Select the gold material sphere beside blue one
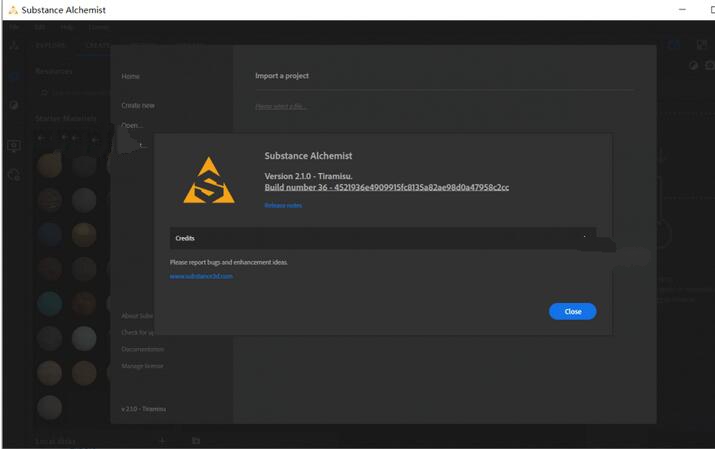This screenshot has height=449, width=715. click(84, 234)
